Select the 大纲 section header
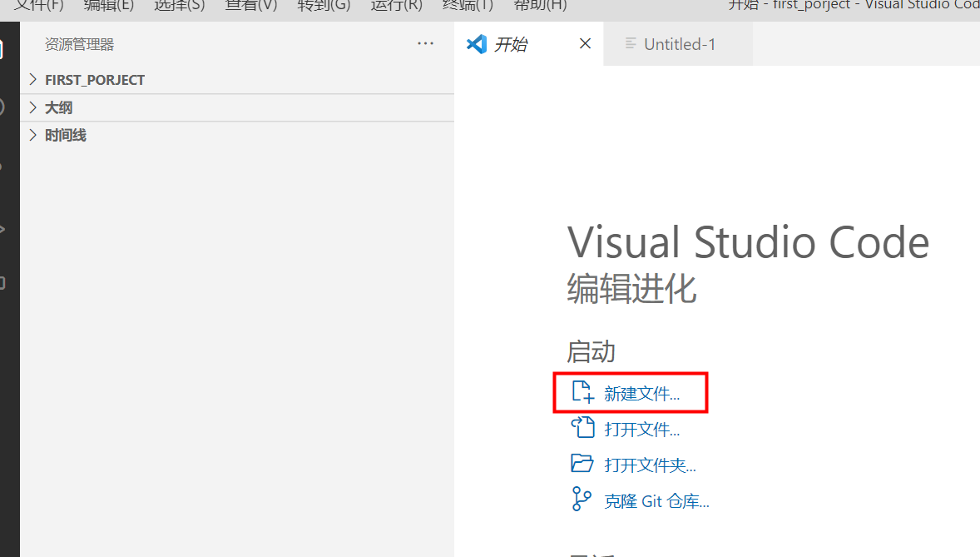 [237, 107]
